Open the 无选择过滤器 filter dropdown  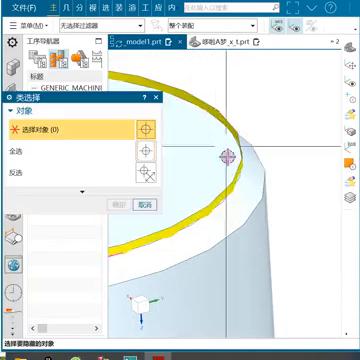[x=102, y=26]
